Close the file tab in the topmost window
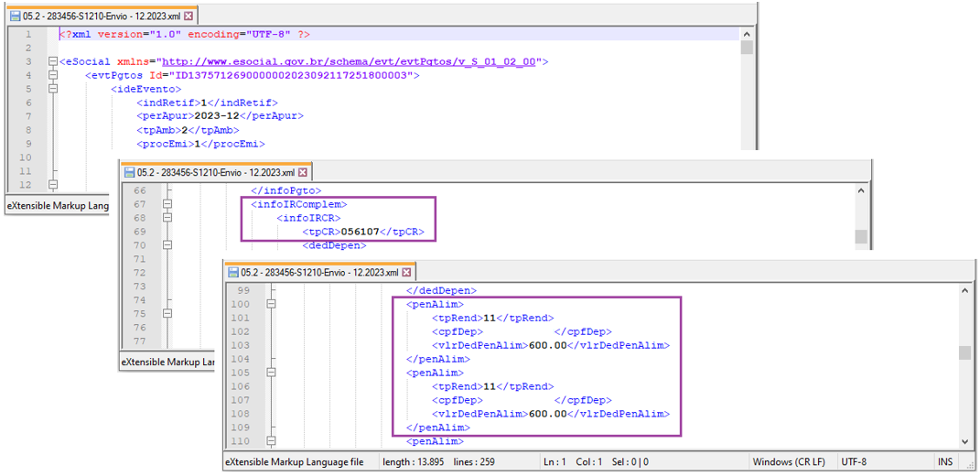The width and height of the screenshot is (980, 476). tap(188, 16)
